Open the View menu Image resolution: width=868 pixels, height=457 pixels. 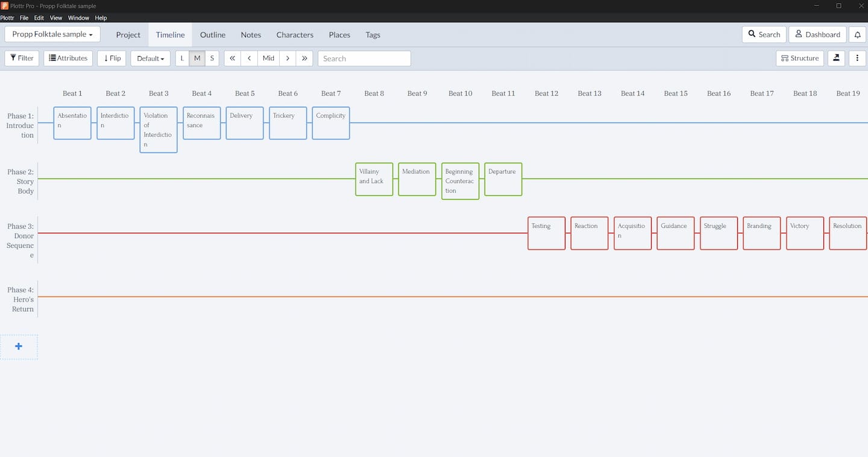[55, 17]
